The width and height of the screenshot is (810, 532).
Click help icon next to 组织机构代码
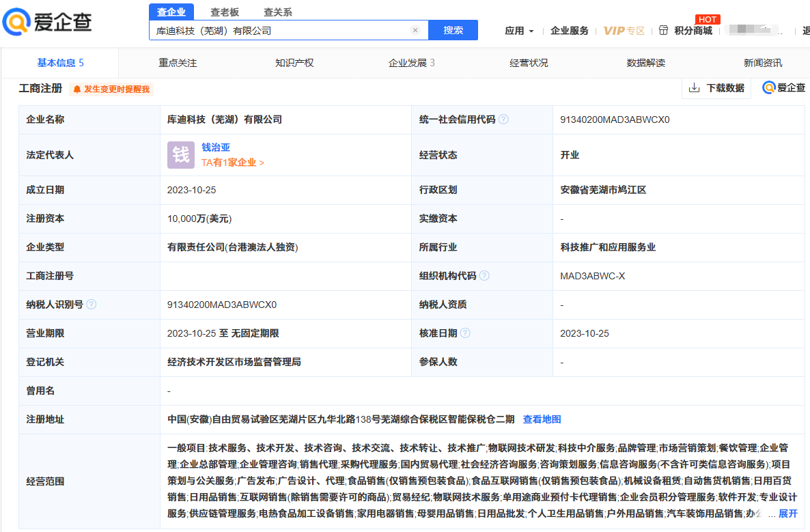[484, 276]
